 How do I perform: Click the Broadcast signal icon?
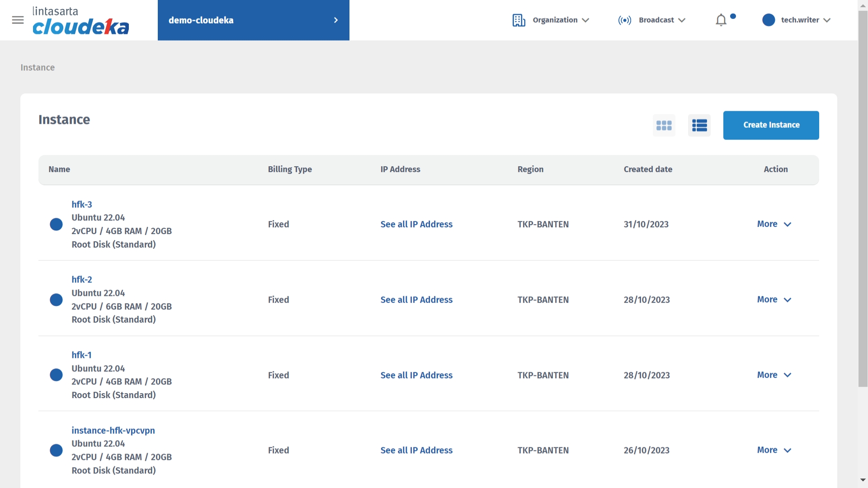(624, 20)
